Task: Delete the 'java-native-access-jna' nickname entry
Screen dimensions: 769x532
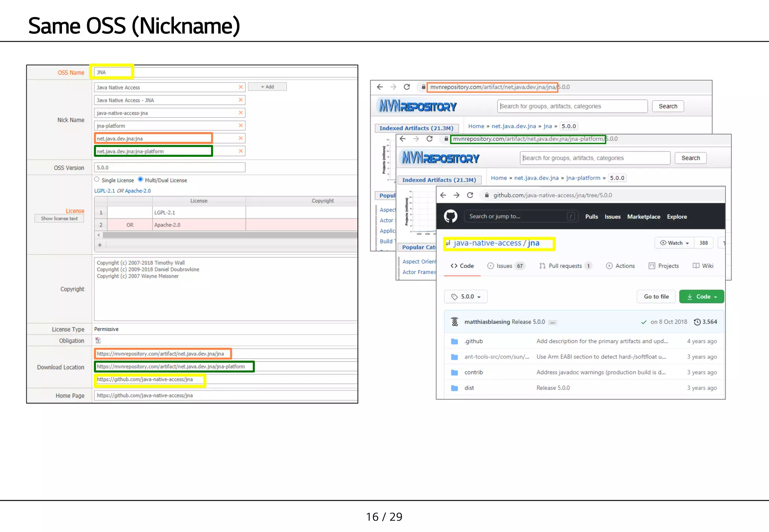Action: coord(241,113)
